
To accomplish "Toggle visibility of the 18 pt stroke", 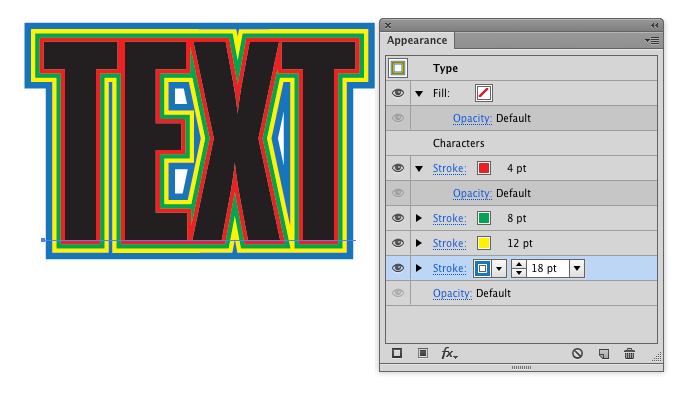I will (398, 268).
